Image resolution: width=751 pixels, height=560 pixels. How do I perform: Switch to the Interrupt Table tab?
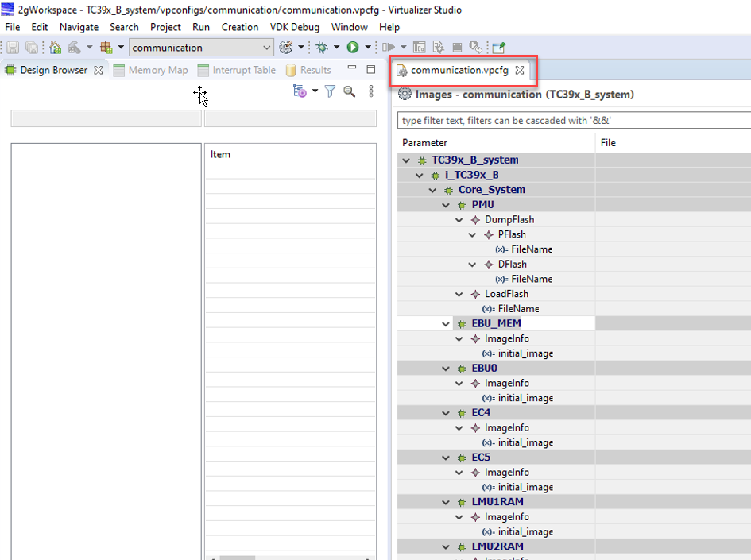pyautogui.click(x=243, y=70)
